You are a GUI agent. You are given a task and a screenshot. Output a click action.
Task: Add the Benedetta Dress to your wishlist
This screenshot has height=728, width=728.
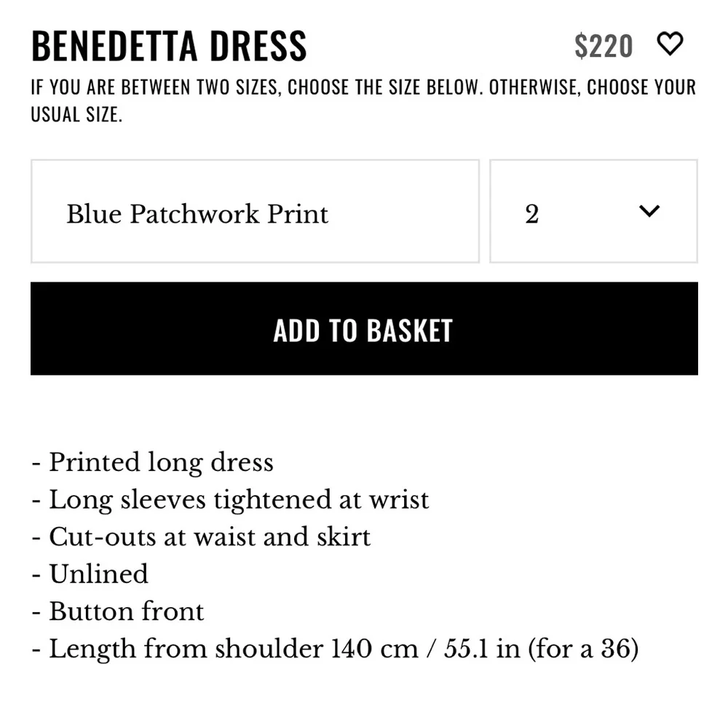pyautogui.click(x=670, y=44)
